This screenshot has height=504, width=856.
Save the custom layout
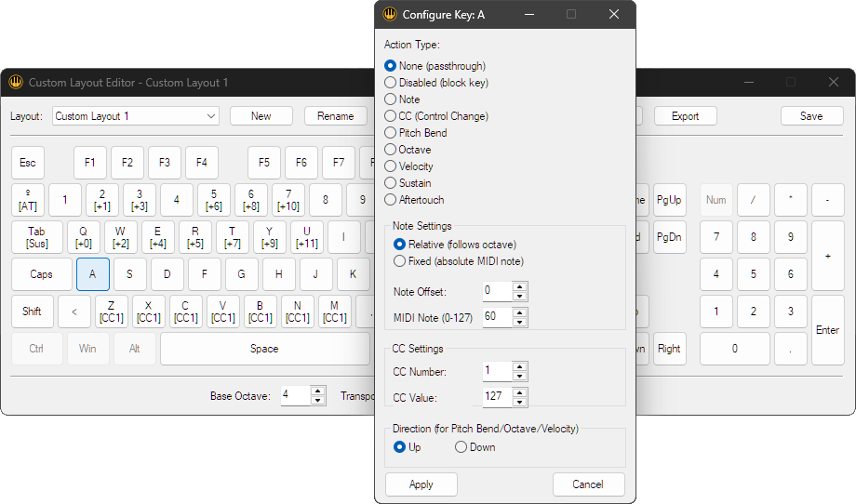point(810,116)
